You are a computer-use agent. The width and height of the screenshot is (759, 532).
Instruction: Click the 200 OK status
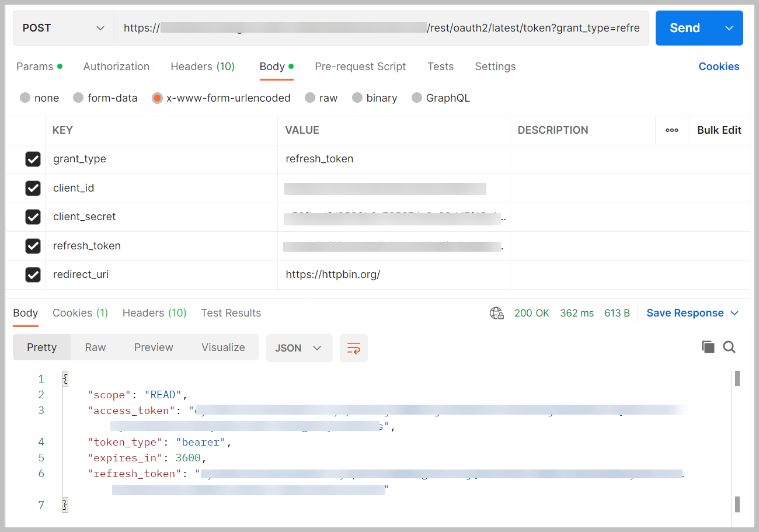532,313
